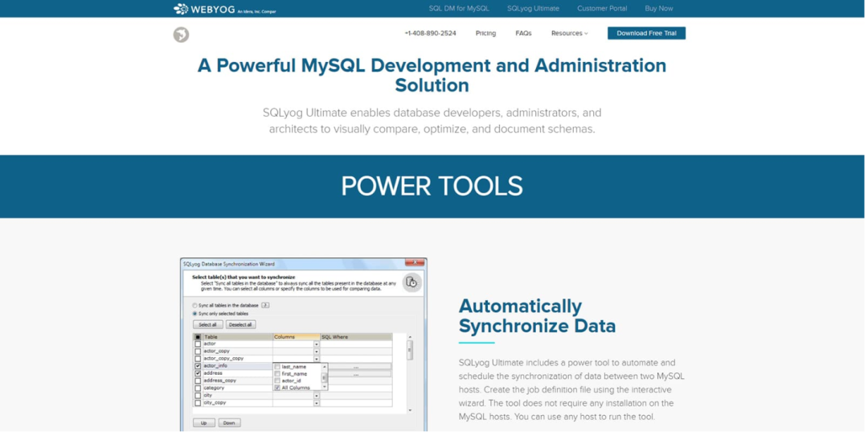Check the city_copy table checkbox
This screenshot has width=868, height=432.
[199, 403]
